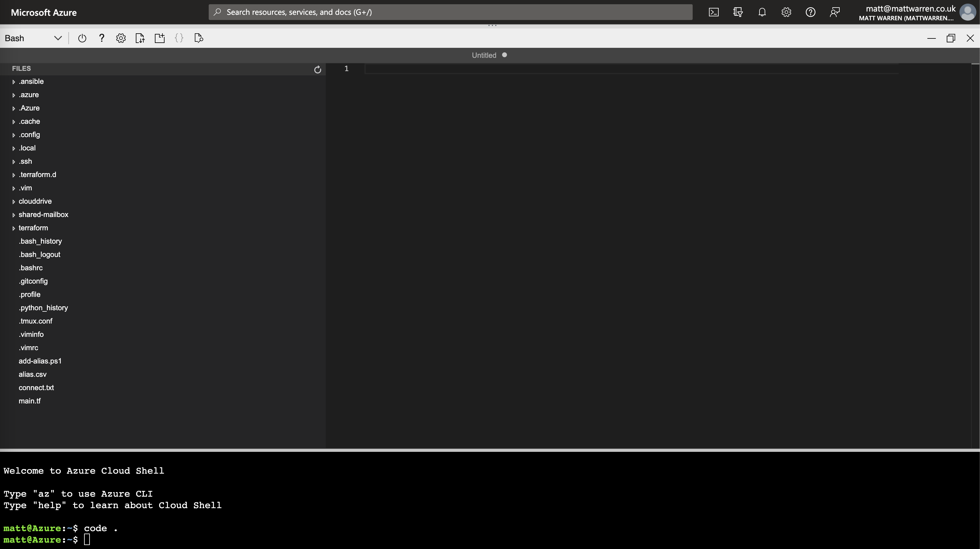Maximize the Cloud Shell pane

pos(951,38)
